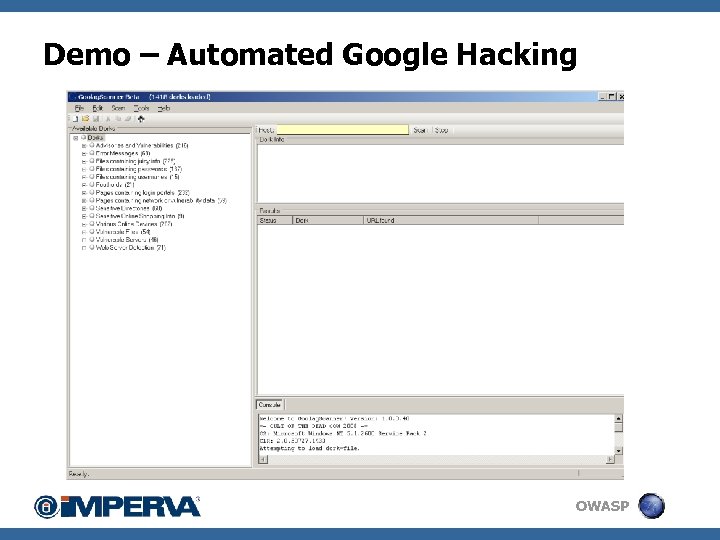Viewport: 720px width, 540px height.
Task: Maximize the GoolagScanner window
Action: click(x=612, y=96)
